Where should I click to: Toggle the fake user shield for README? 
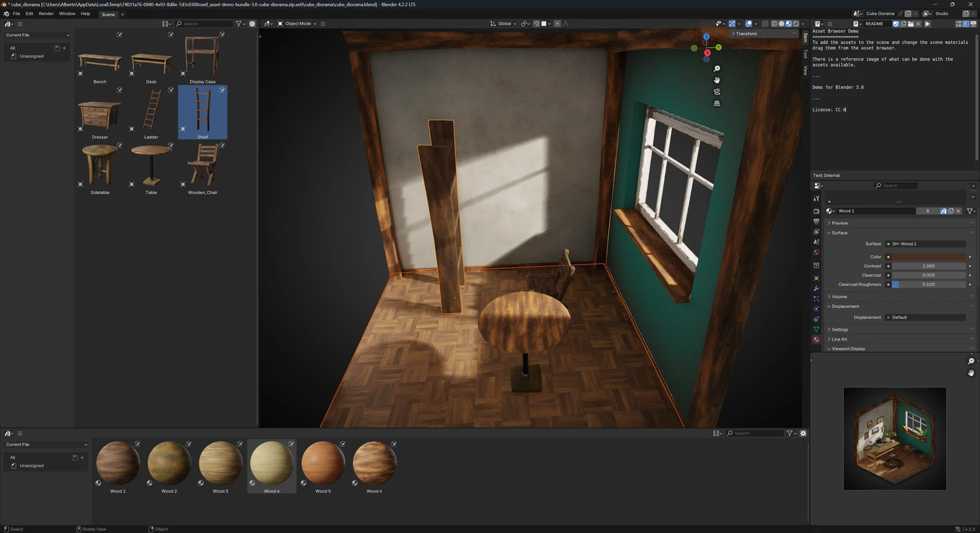(895, 24)
